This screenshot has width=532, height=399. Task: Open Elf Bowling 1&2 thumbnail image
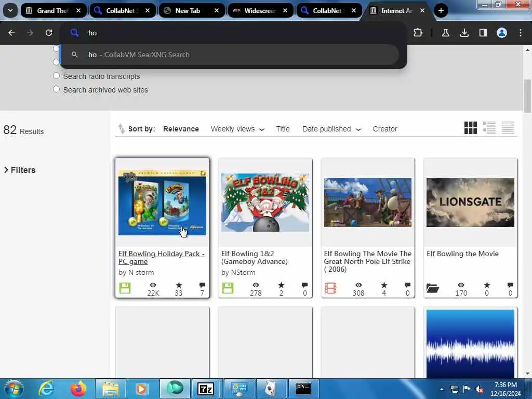point(265,203)
